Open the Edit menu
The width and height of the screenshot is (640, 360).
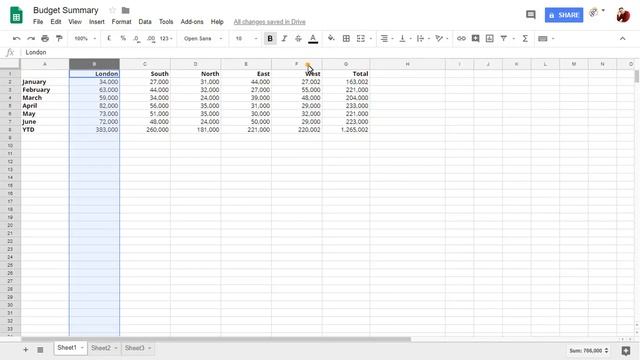pyautogui.click(x=56, y=22)
